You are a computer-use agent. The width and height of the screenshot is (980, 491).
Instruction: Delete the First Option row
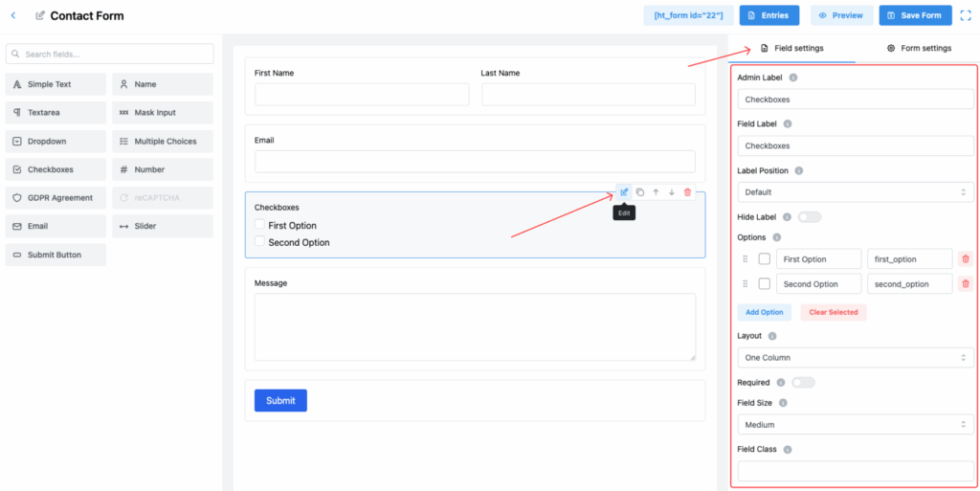[x=966, y=258]
